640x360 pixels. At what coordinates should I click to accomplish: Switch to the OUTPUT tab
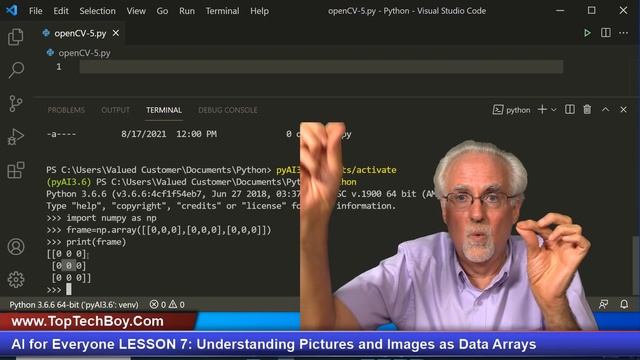tap(115, 110)
